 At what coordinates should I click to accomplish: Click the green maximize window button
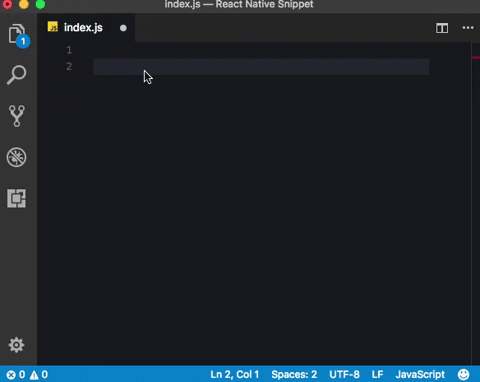40,4
